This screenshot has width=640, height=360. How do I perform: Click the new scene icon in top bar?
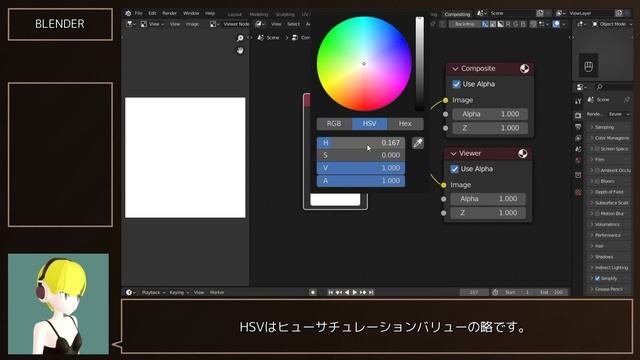pos(540,13)
